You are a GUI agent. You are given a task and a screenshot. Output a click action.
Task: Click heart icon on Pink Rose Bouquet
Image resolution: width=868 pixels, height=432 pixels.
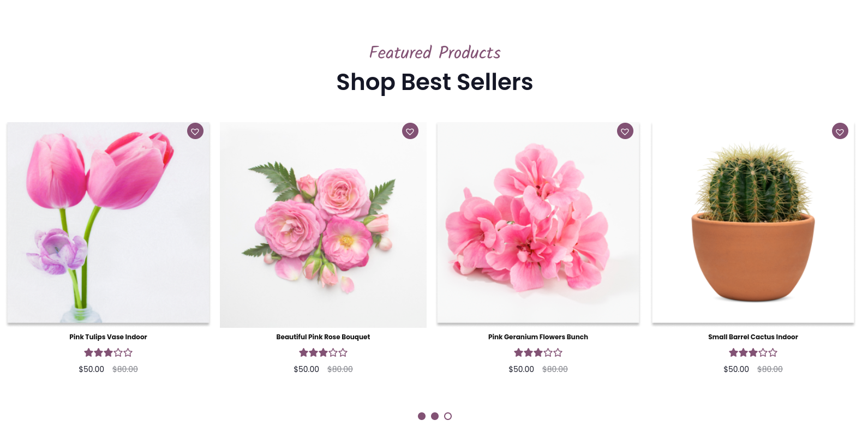click(410, 131)
